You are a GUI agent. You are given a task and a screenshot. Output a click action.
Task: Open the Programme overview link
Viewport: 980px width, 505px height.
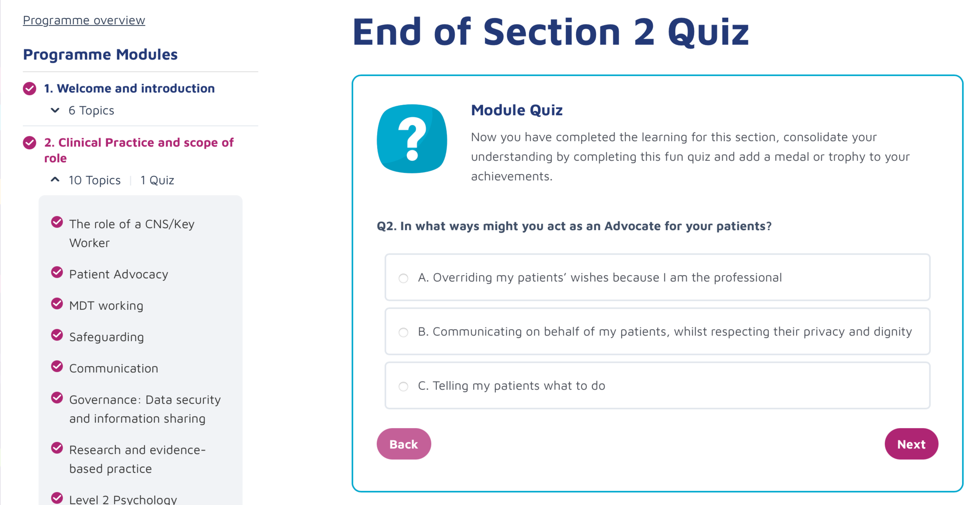click(x=84, y=20)
